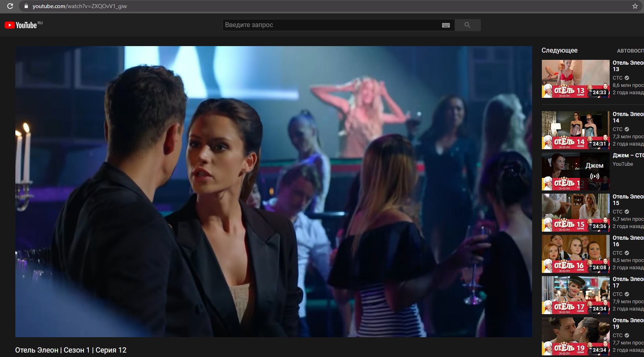Open the episode 16 video title link
The height and width of the screenshot is (357, 644).
click(628, 241)
